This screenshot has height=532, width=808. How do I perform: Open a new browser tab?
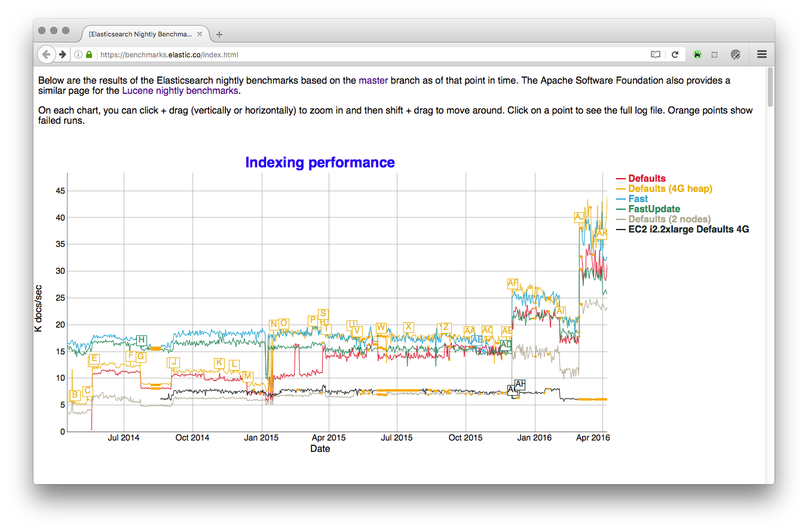[x=219, y=34]
